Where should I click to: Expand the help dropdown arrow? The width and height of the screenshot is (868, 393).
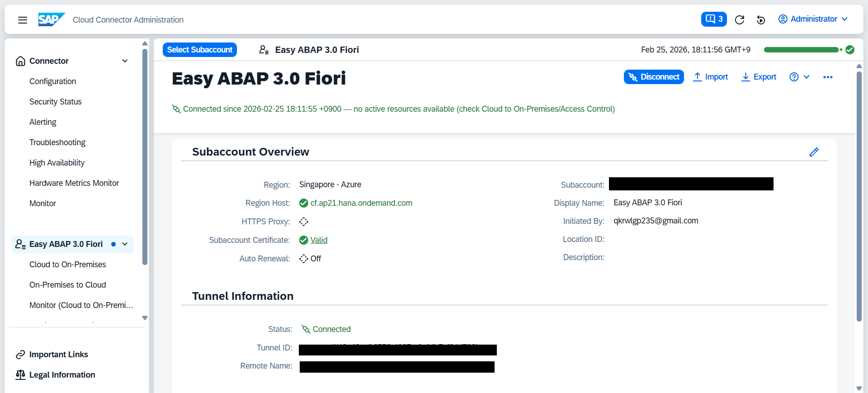click(x=807, y=77)
